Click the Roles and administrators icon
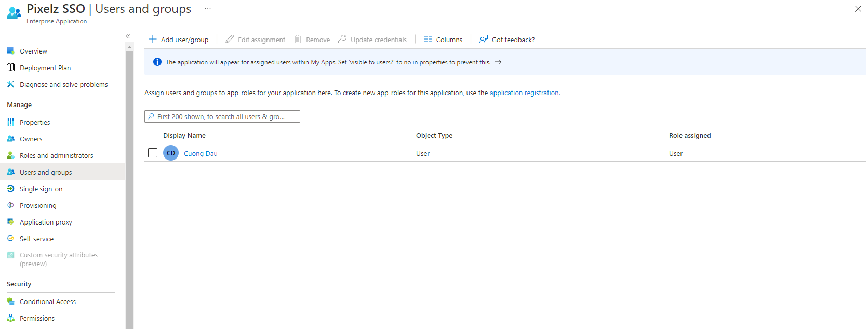This screenshot has height=329, width=868. (x=10, y=155)
